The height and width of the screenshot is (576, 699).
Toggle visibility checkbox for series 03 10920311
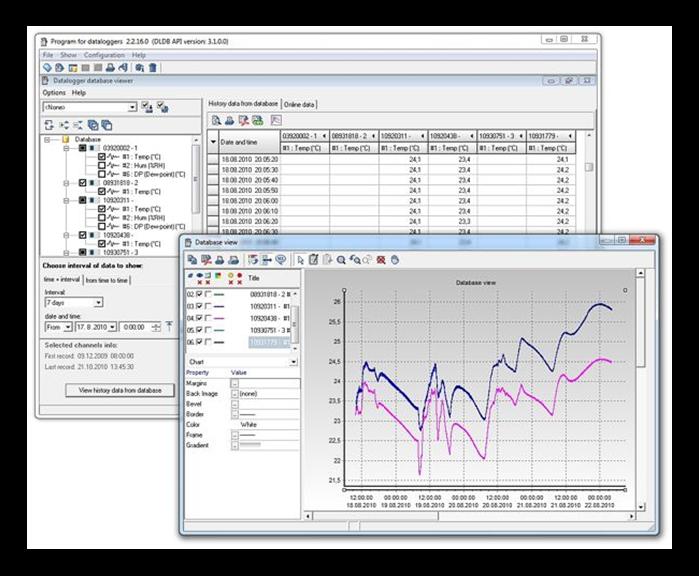click(x=199, y=306)
